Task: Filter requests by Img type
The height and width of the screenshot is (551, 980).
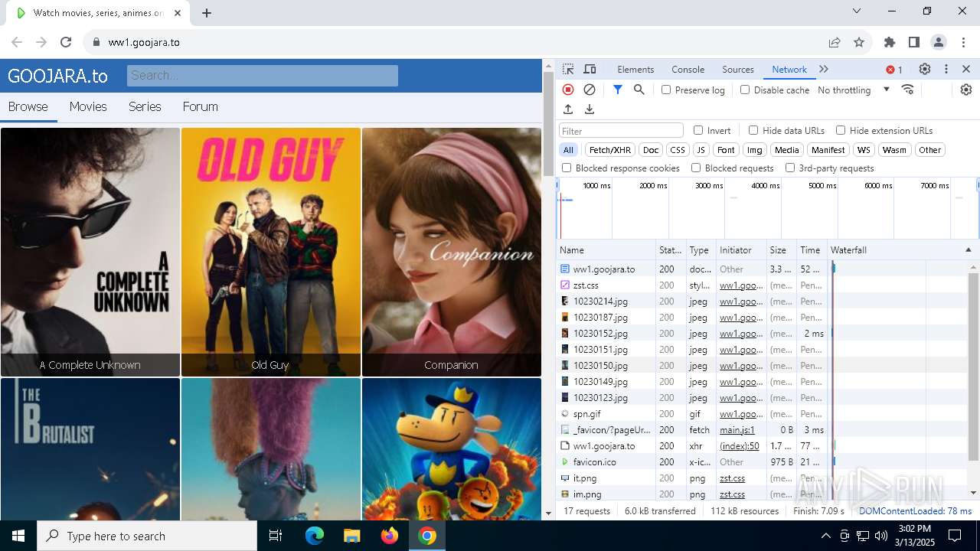Action: point(755,150)
